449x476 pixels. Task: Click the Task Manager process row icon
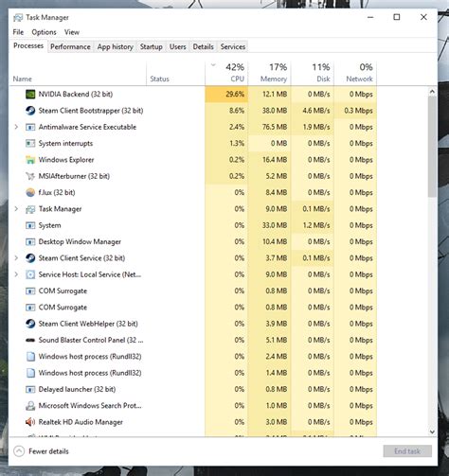coord(30,209)
